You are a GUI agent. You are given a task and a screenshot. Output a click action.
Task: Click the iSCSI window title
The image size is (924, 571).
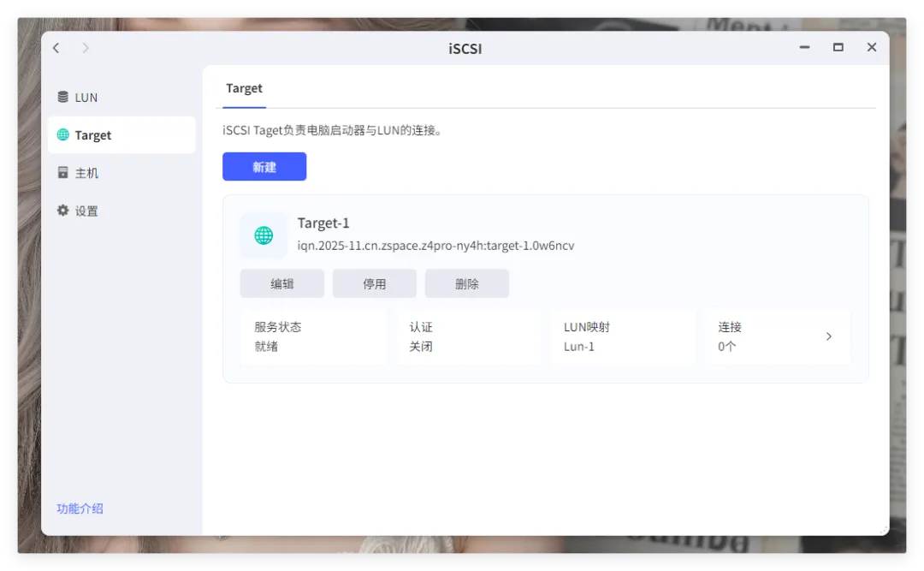(465, 49)
